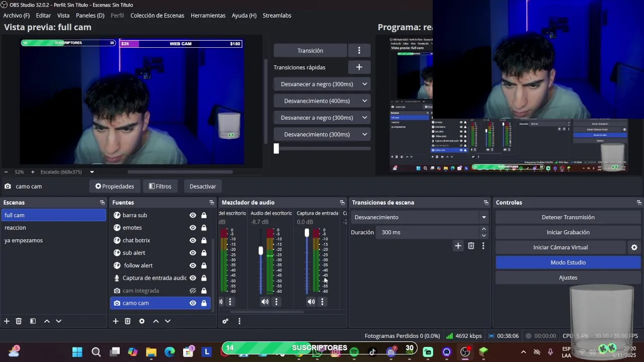Remove selected scene with Escenas trash icon

pyautogui.click(x=19, y=321)
